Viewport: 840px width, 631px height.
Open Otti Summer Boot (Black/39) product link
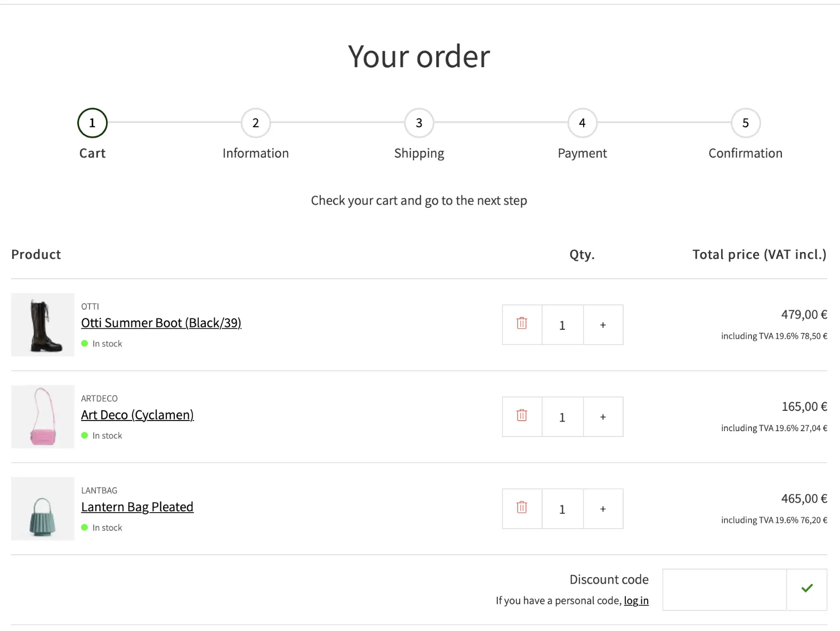pyautogui.click(x=161, y=323)
